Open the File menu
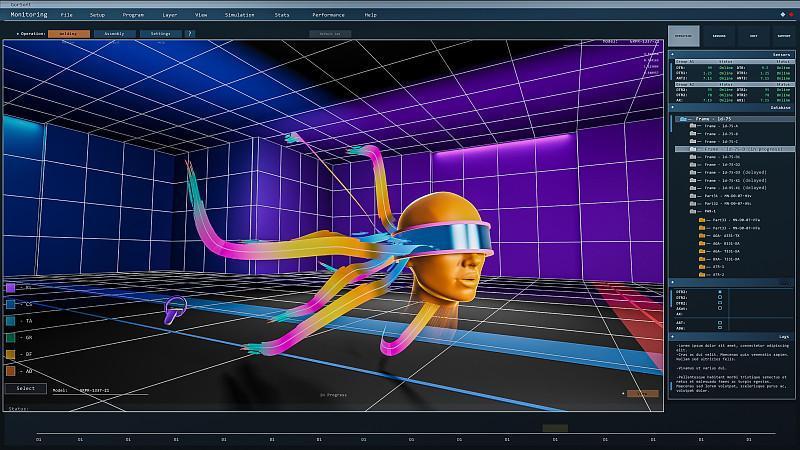The height and width of the screenshot is (450, 800). click(x=66, y=15)
